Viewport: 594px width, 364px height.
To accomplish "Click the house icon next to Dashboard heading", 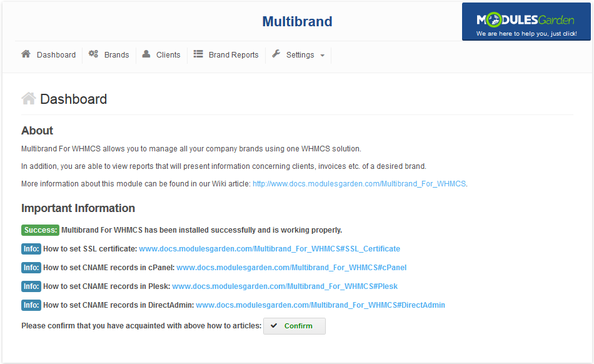I will (x=28, y=98).
